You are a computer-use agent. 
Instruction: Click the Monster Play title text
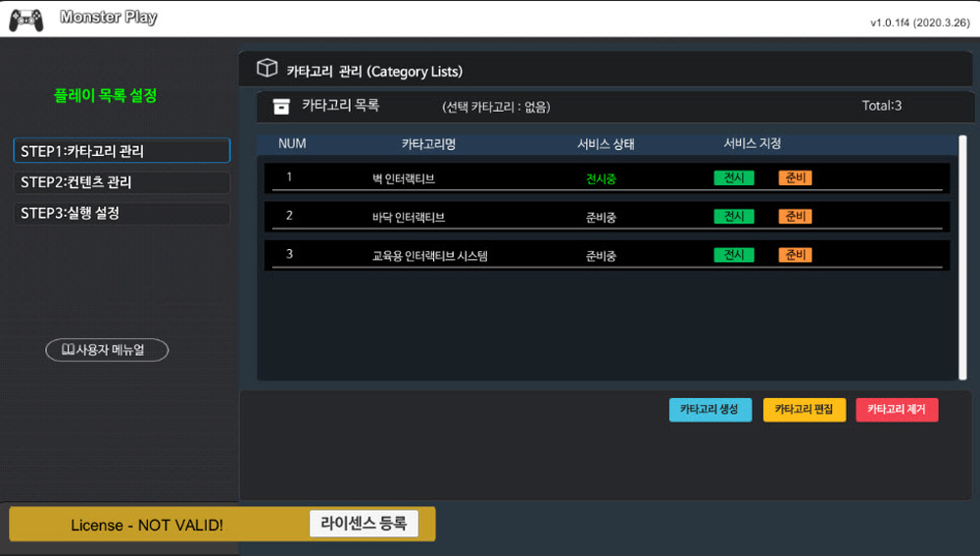pyautogui.click(x=108, y=17)
